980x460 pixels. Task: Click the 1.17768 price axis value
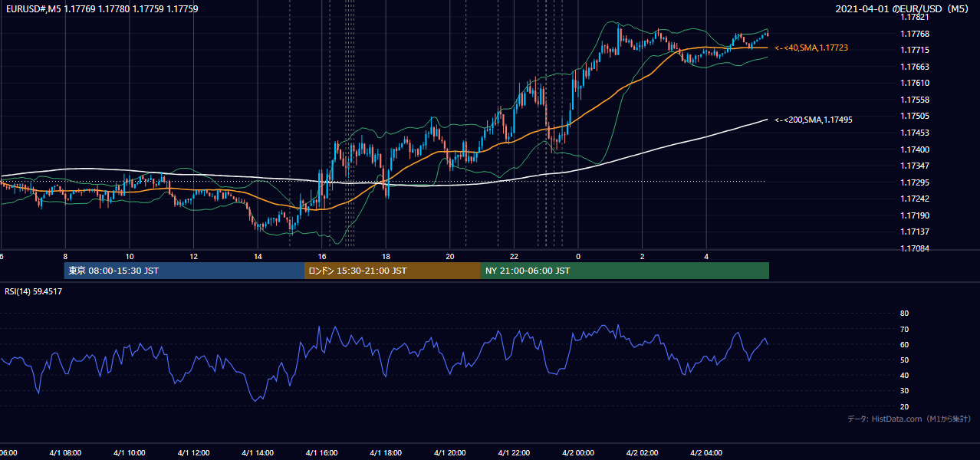click(x=914, y=34)
